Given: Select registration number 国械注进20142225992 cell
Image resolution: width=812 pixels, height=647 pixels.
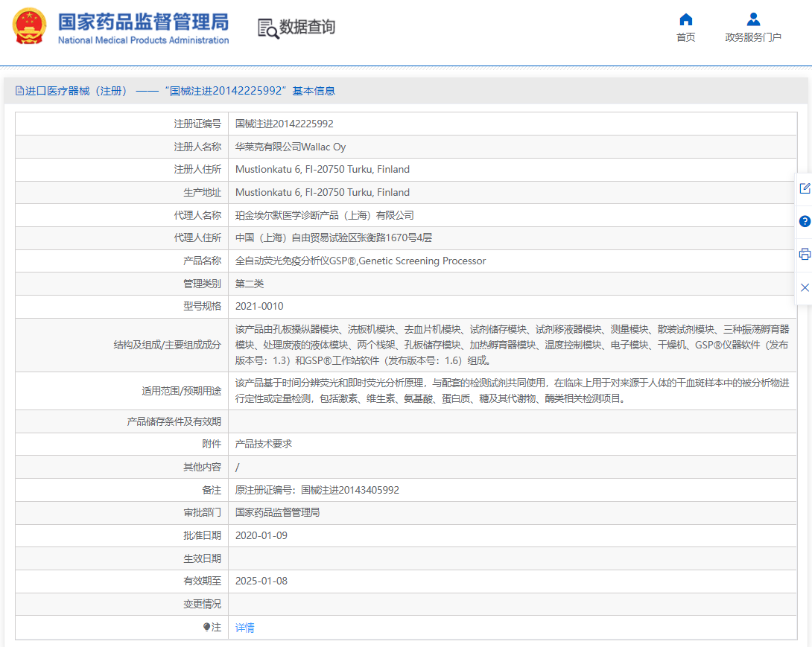Looking at the screenshot, I should pos(513,124).
